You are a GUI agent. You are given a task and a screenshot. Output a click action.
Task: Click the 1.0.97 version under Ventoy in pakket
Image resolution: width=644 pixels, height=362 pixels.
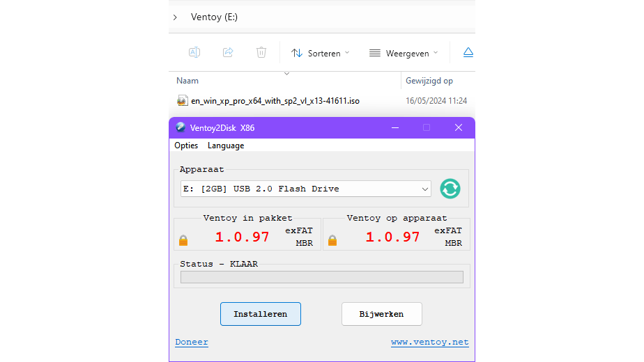point(243,237)
